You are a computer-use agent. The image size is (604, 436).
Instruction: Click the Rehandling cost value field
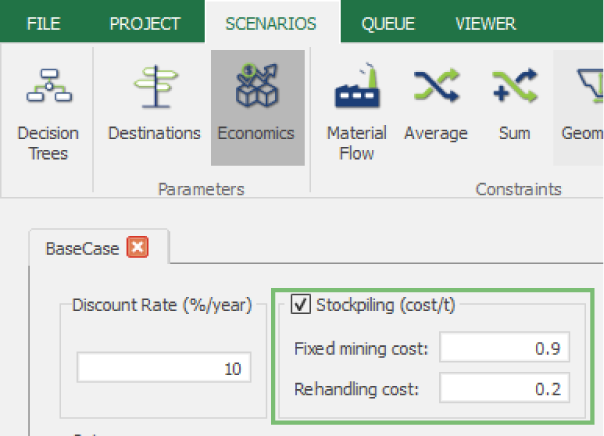tap(504, 389)
